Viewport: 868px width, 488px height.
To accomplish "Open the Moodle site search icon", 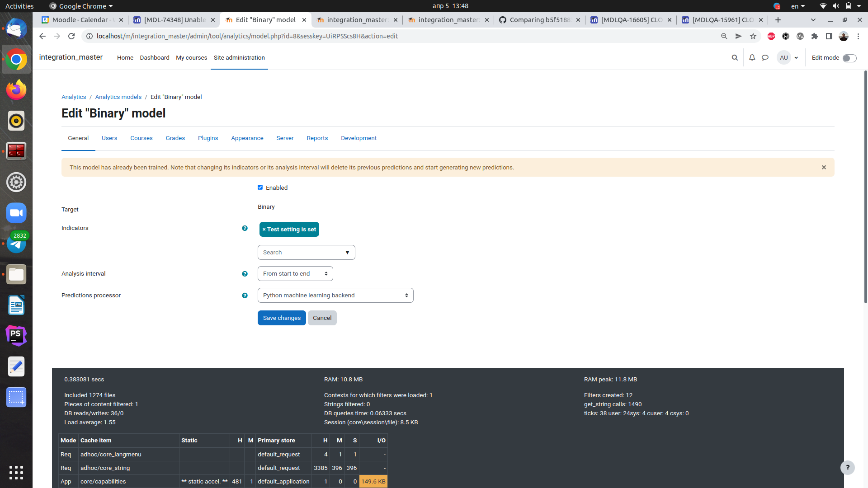I will [x=735, y=57].
